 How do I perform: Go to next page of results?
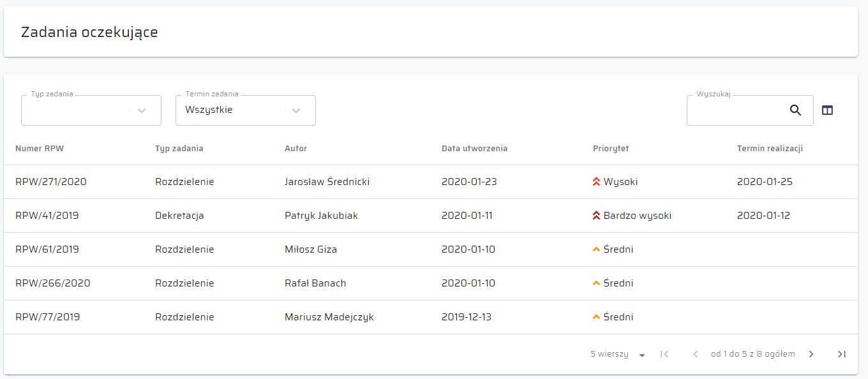coord(811,354)
